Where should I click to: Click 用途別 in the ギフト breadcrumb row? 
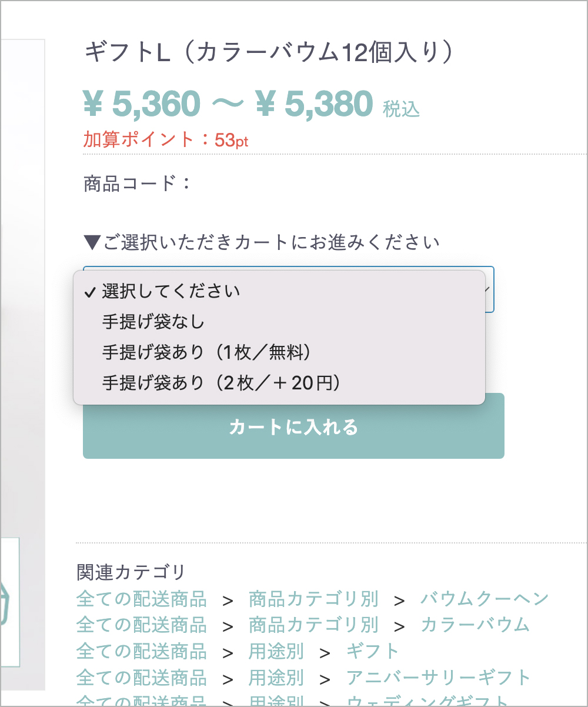(x=276, y=651)
